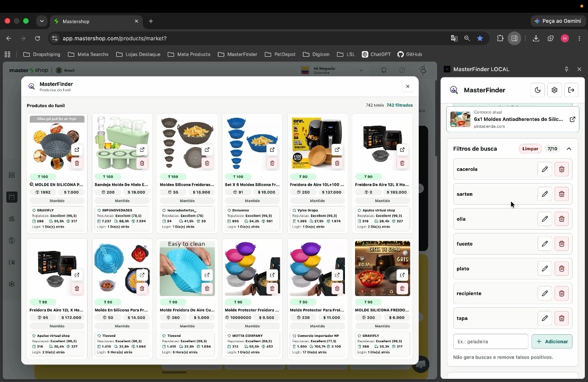Toggle Chrome side panel icon

[x=514, y=38]
